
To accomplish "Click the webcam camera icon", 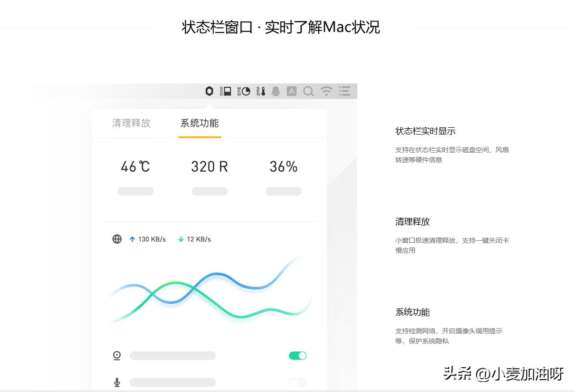I will 117,356.
